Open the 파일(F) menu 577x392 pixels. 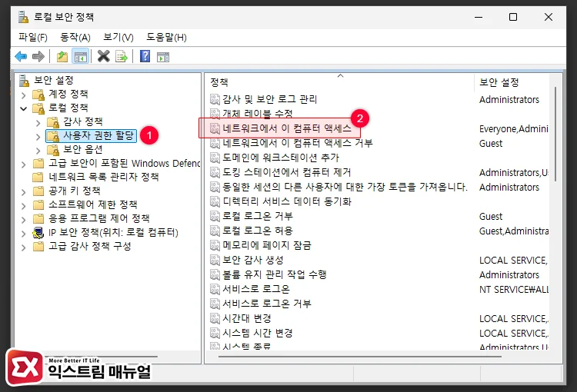pyautogui.click(x=33, y=37)
